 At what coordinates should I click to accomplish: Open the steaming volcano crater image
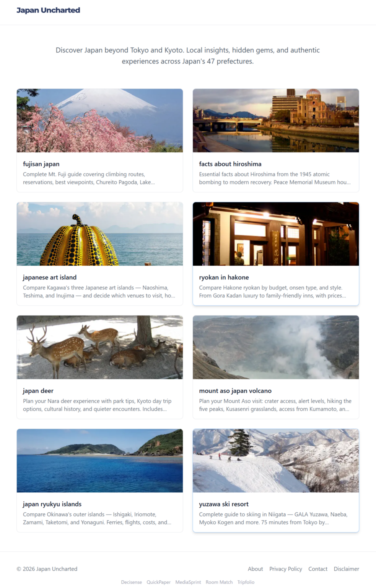click(276, 347)
